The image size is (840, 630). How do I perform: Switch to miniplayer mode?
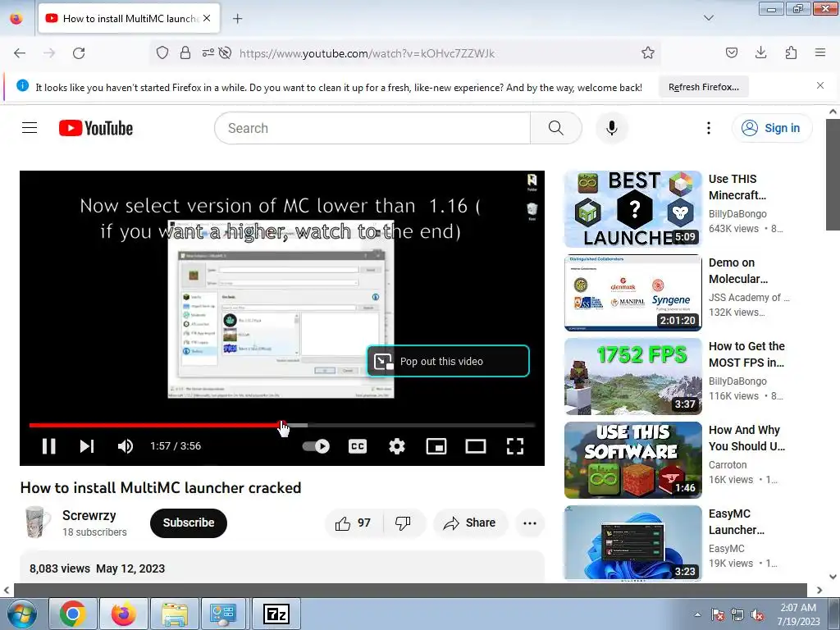(436, 445)
